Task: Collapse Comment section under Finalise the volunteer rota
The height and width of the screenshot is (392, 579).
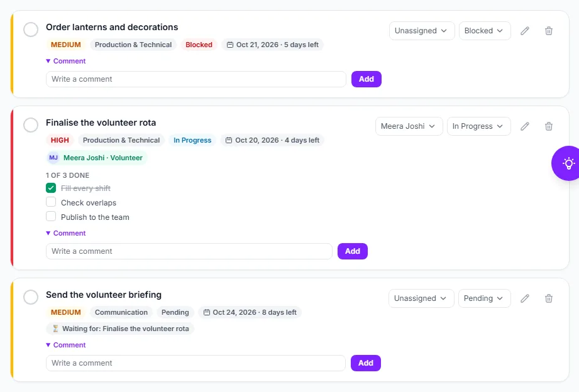Action: pos(66,233)
